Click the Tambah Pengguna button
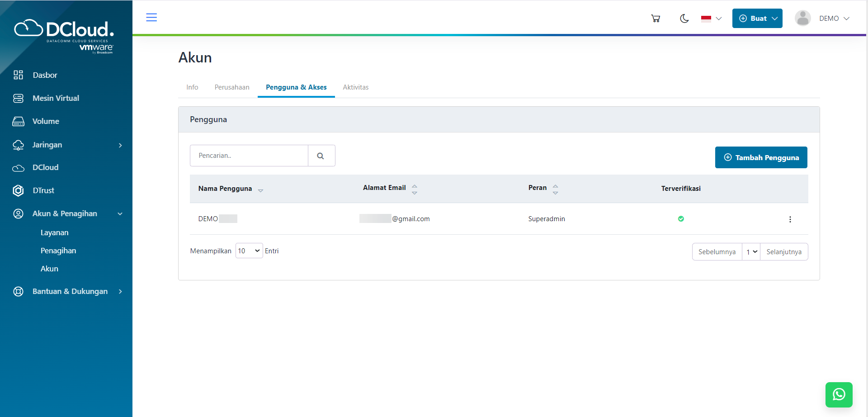 click(761, 157)
